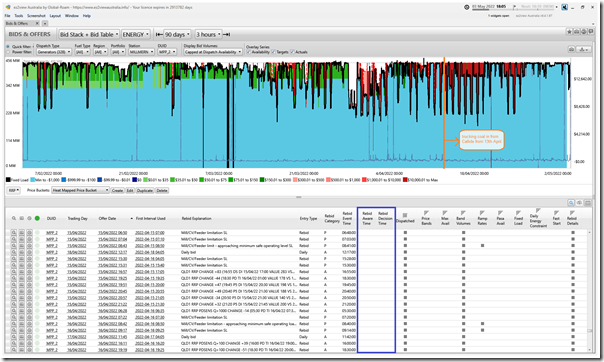Click the Edit price bucket button
Viewport: 604px width, 362px height.
[x=130, y=190]
